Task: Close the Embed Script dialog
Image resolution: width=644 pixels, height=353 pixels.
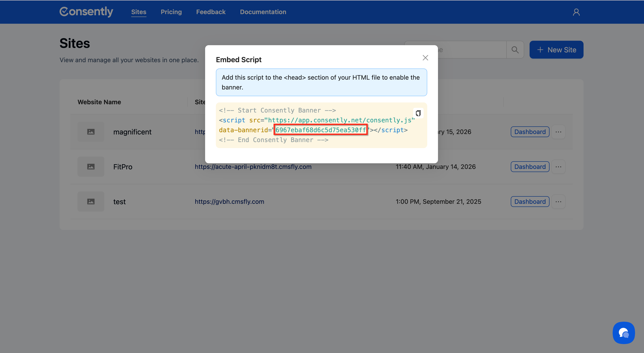Action: (425, 58)
